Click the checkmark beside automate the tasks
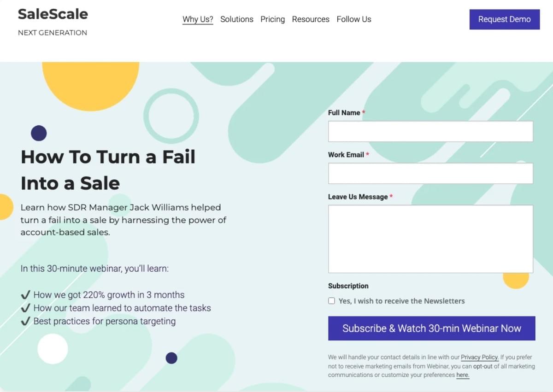Image resolution: width=553 pixels, height=392 pixels. 26,308
